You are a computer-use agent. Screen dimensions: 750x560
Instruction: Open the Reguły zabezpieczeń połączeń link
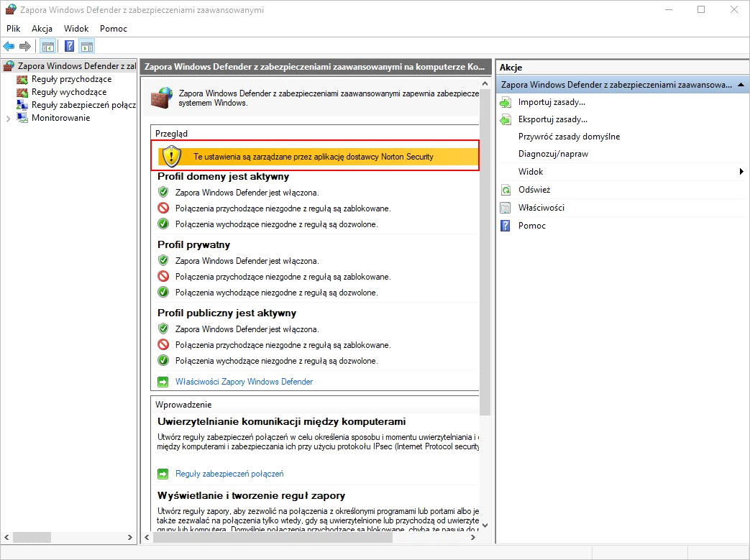[229, 474]
